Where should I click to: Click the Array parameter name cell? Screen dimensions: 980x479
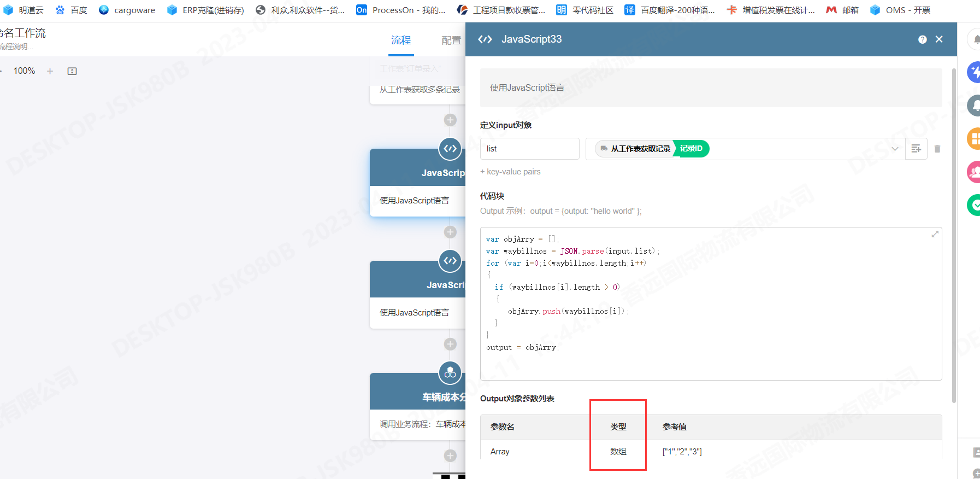coord(500,452)
